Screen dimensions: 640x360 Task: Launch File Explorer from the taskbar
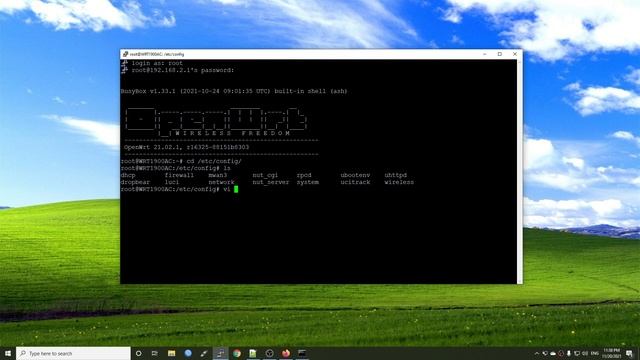coord(171,353)
